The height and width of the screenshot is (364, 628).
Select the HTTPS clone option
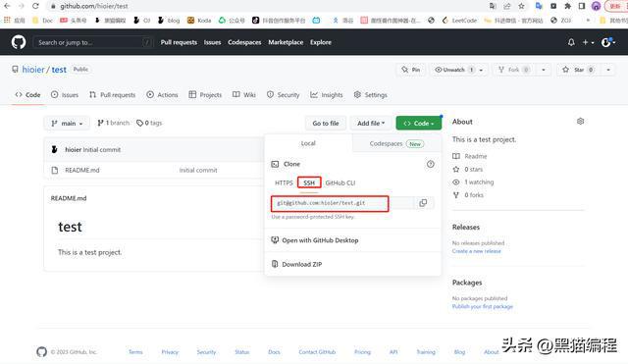click(x=284, y=182)
